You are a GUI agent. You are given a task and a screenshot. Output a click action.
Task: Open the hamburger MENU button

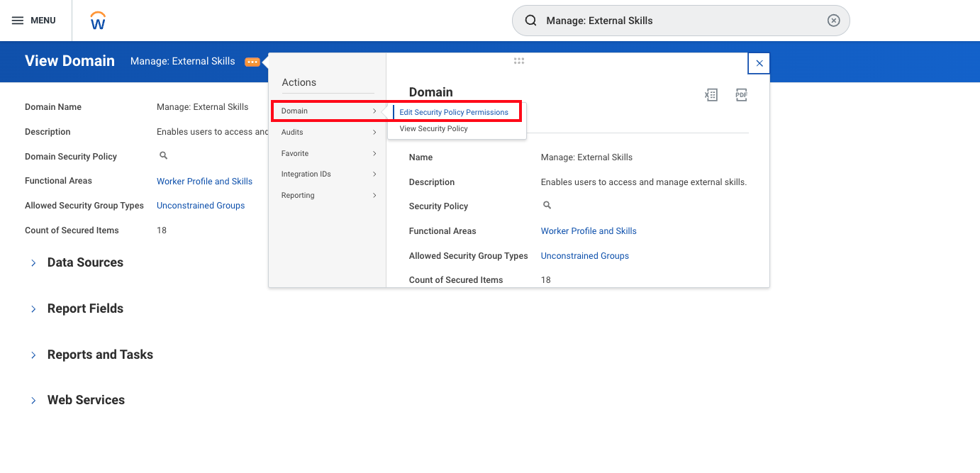(33, 21)
